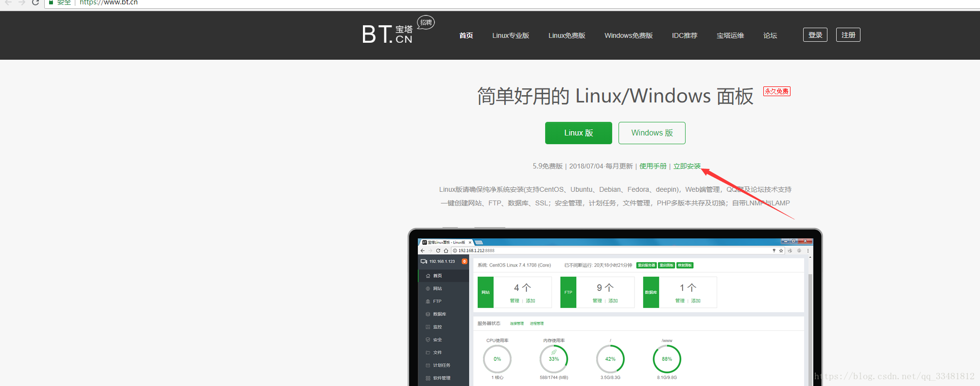Select FTP icon in panel preview sidebar
The height and width of the screenshot is (386, 980).
coord(428,302)
